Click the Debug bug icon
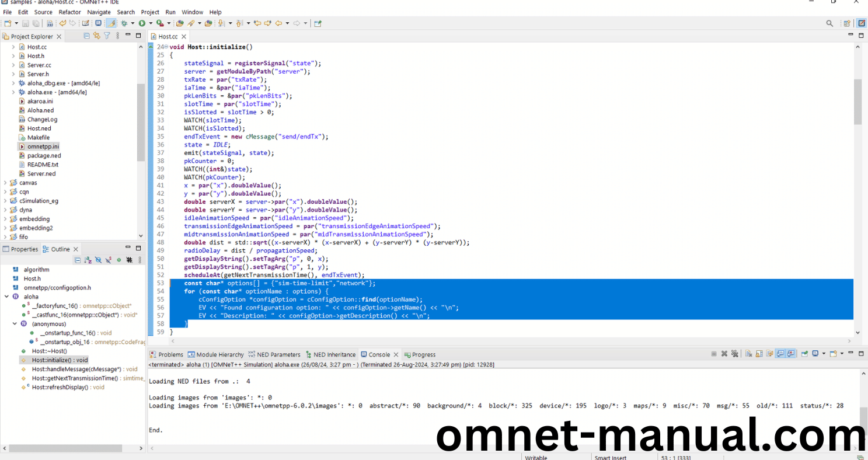The width and height of the screenshot is (868, 460). click(x=124, y=23)
